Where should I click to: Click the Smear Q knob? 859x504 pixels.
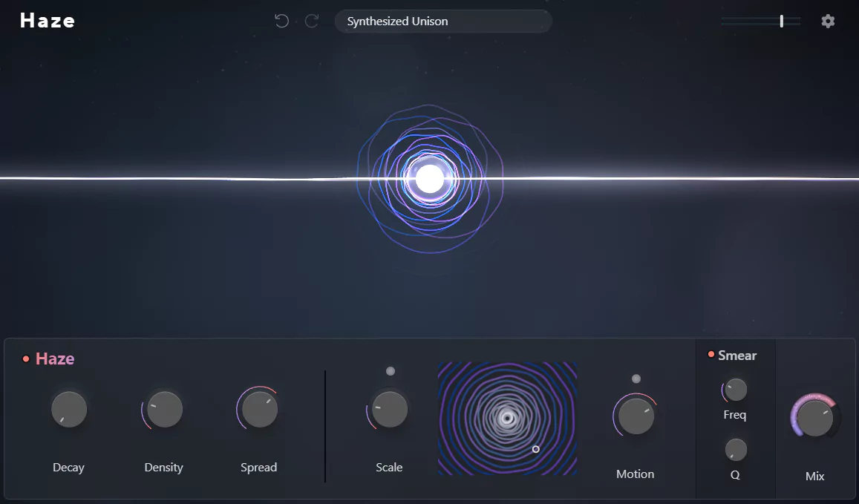tap(736, 449)
